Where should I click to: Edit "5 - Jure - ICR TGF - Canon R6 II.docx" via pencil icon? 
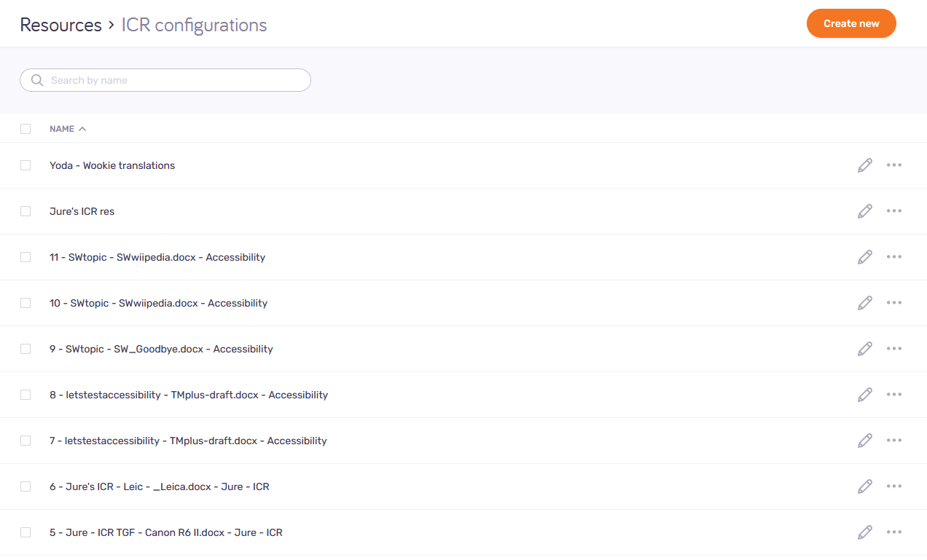[x=864, y=532]
